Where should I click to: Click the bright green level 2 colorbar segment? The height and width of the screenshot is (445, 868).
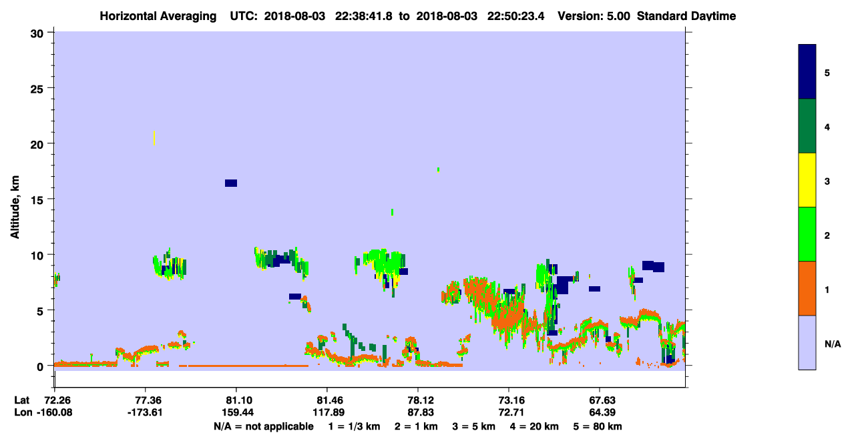(x=807, y=234)
